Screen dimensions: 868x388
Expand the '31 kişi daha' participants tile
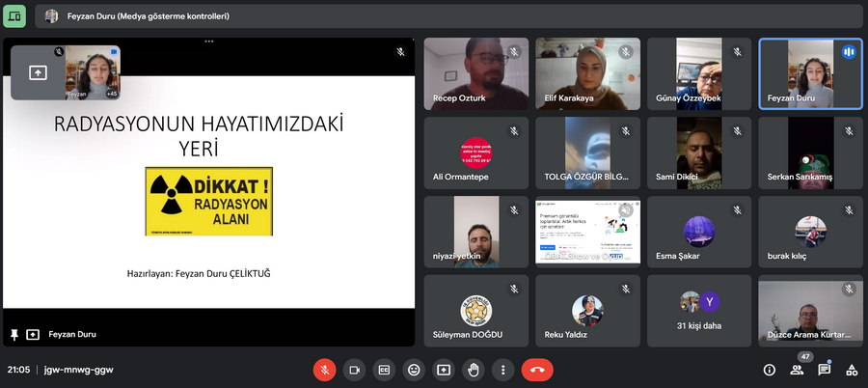pos(699,311)
